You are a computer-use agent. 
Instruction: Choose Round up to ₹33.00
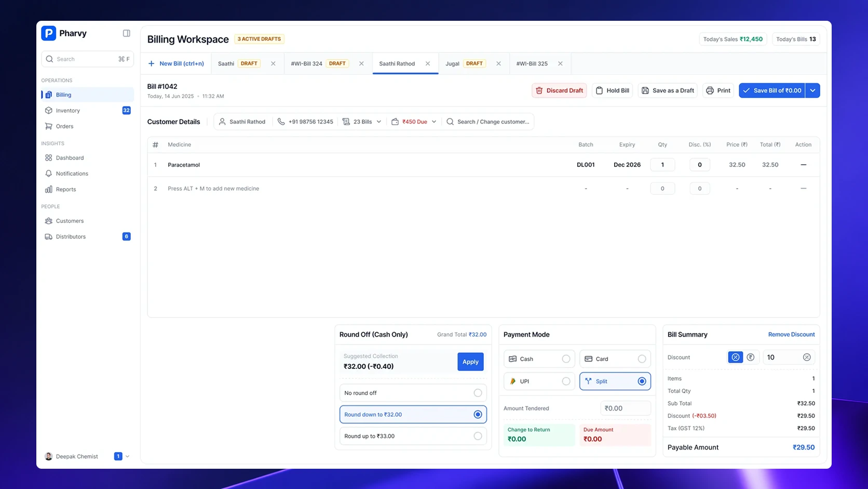pyautogui.click(x=413, y=436)
